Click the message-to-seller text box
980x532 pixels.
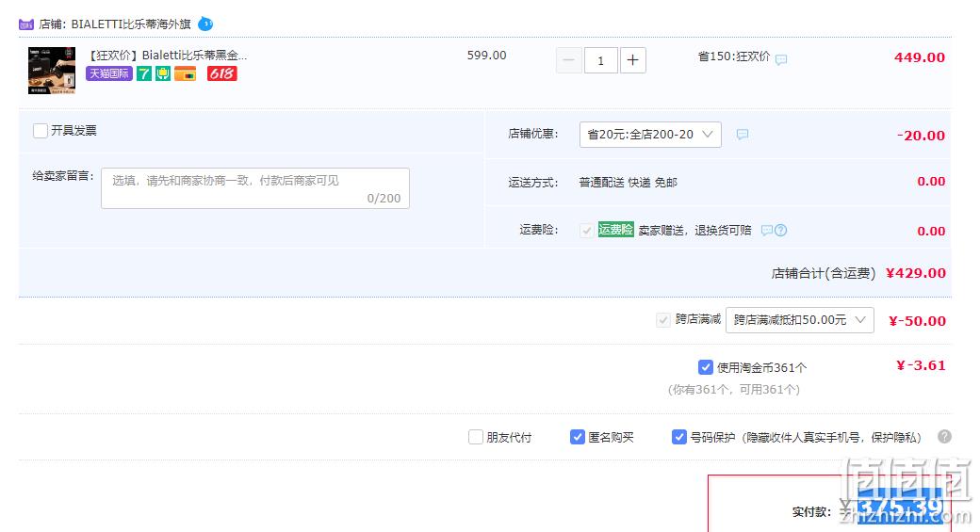[x=255, y=188]
